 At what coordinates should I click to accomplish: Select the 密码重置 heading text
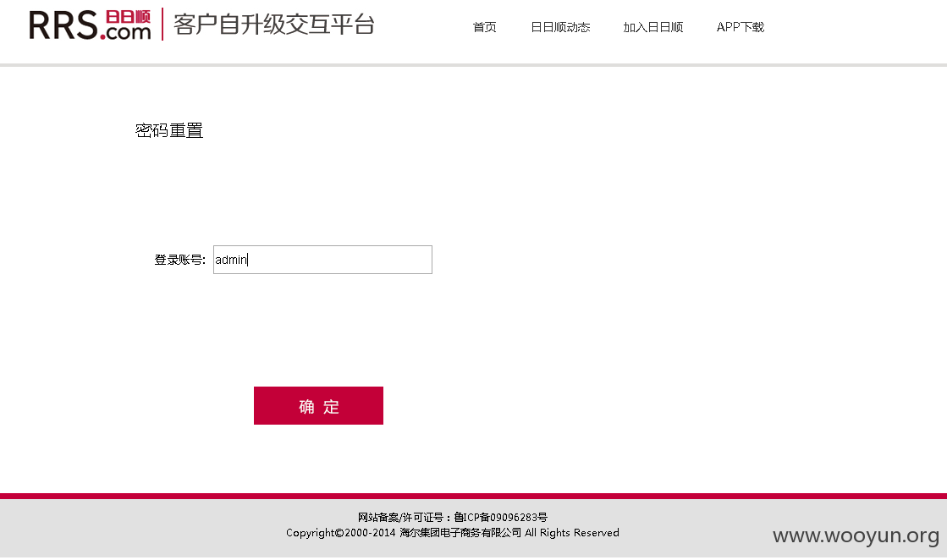(169, 130)
